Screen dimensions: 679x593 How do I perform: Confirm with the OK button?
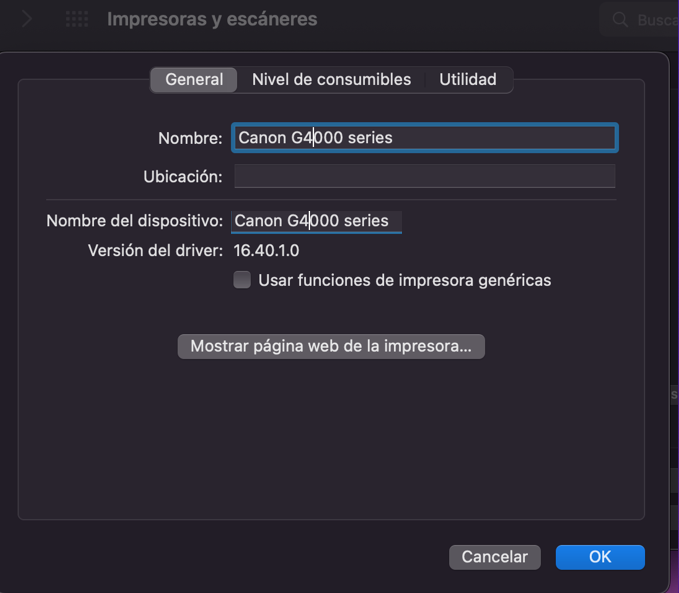coord(599,557)
